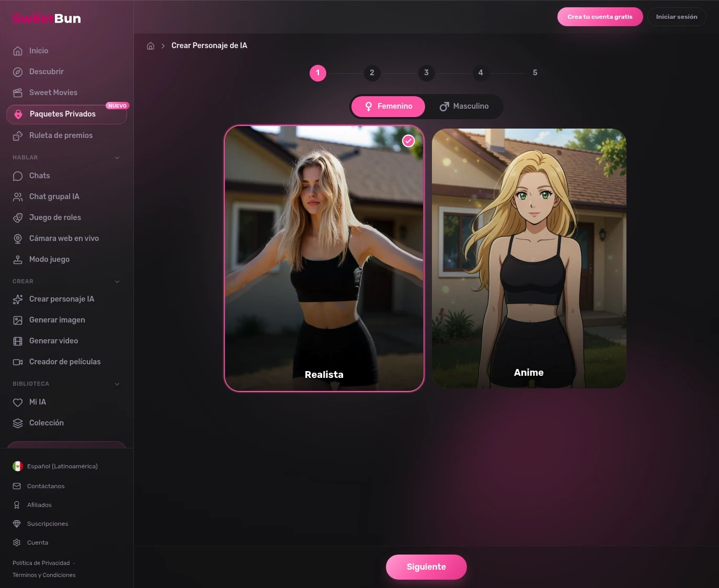Image resolution: width=719 pixels, height=588 pixels.
Task: Click the Colección layers icon
Action: tap(18, 423)
